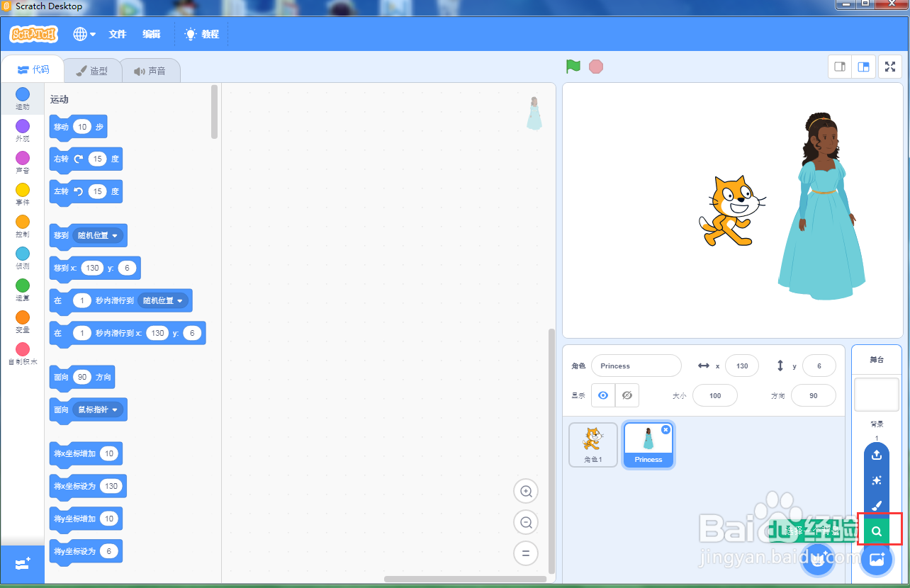Zoom in the code workspace
Screen dimensions: 910x588
(526, 491)
